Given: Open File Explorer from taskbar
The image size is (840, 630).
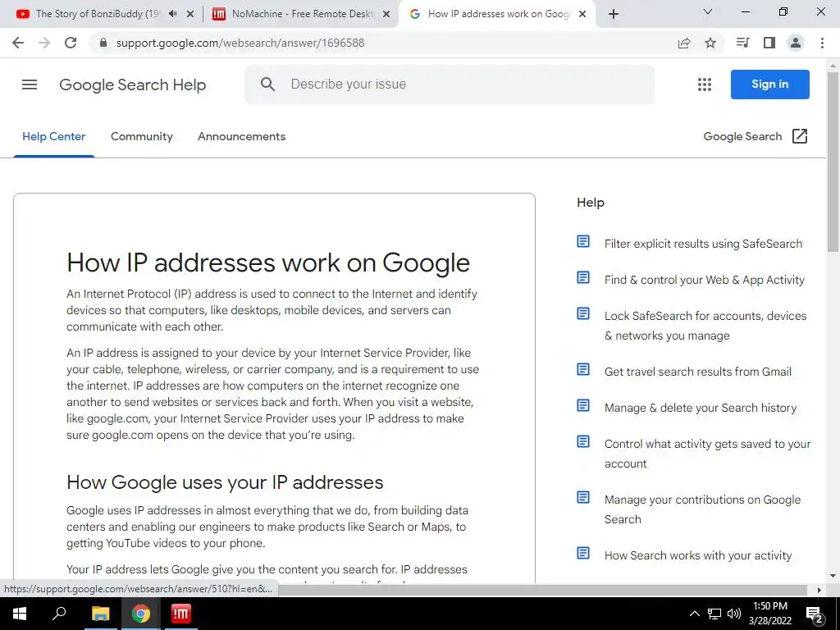Looking at the screenshot, I should point(100,614).
